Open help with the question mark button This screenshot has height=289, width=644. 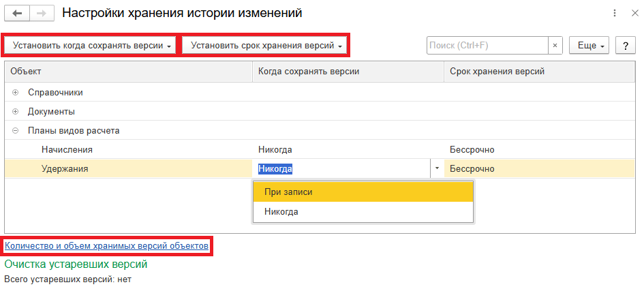pyautogui.click(x=625, y=46)
